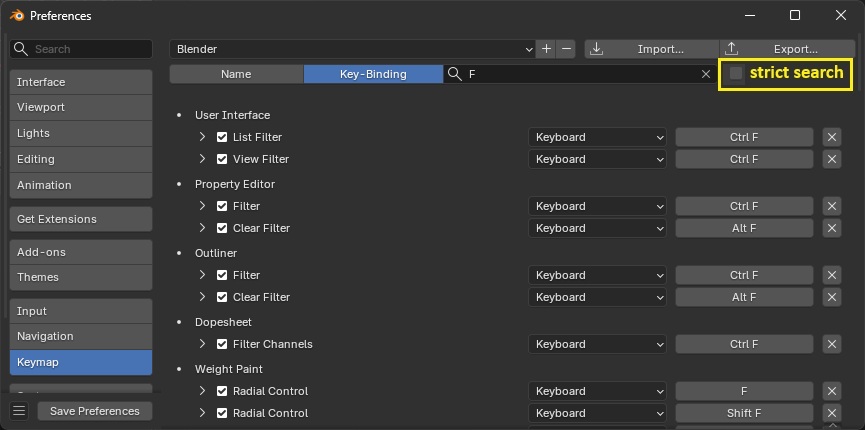Screen dimensions: 865x430
Task: Open the Themes preferences section
Action: 81,277
